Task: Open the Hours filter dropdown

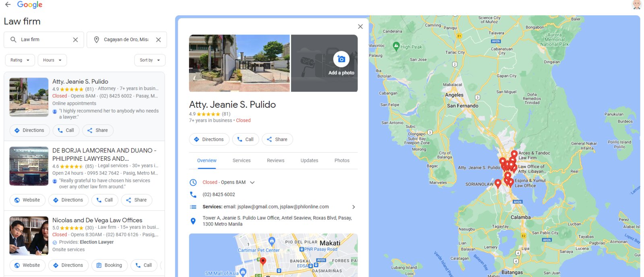Action: (x=52, y=60)
